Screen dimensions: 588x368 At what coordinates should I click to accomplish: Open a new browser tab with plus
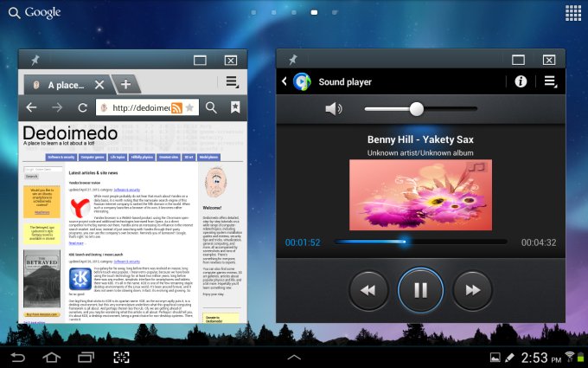tap(126, 84)
